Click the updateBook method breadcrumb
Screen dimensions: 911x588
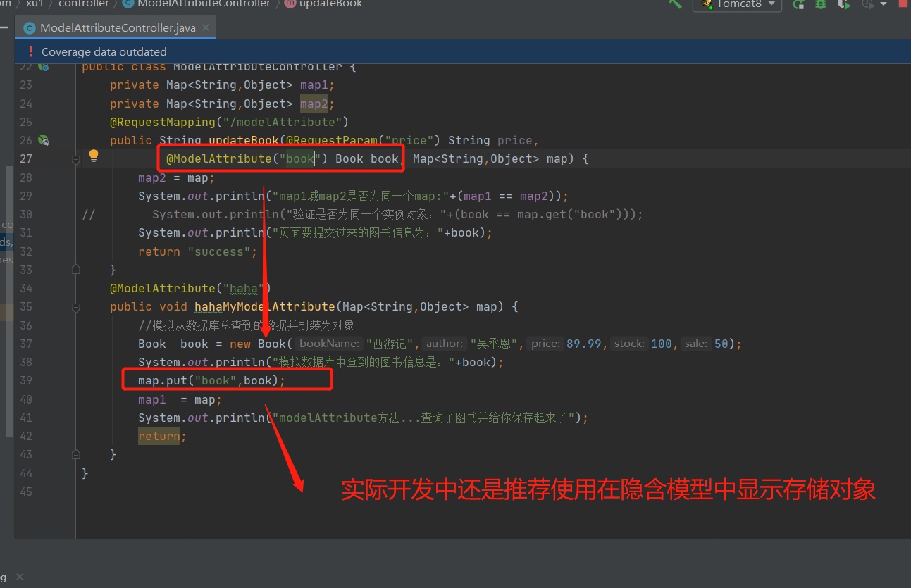click(x=324, y=4)
